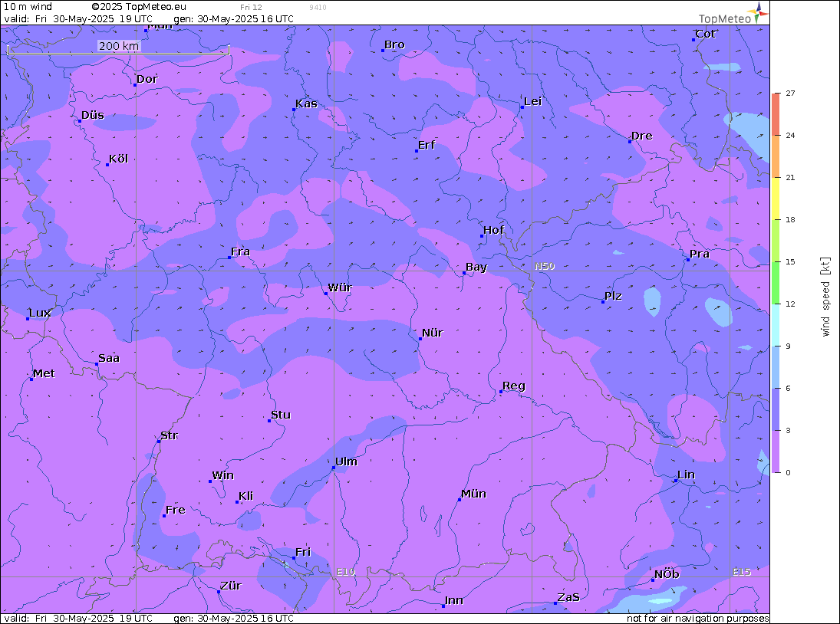Click the '©2025 TopMeteo.eu' copyright text
840x624 pixels.
coord(139,6)
